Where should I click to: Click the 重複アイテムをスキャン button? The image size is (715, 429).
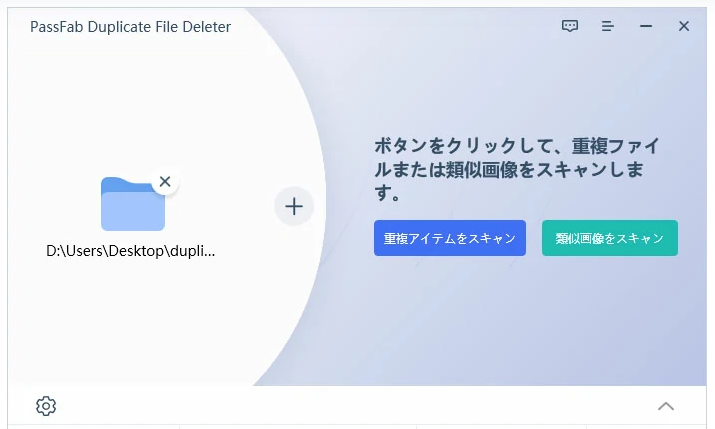450,238
